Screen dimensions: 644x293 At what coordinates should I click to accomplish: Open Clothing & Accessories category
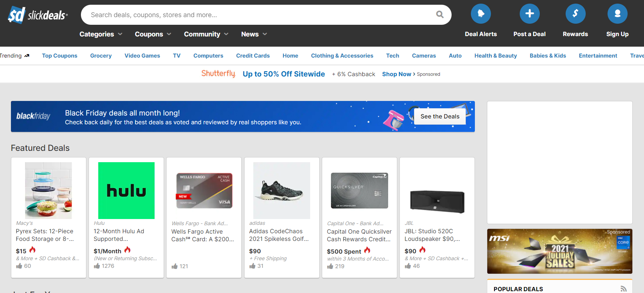coord(342,56)
